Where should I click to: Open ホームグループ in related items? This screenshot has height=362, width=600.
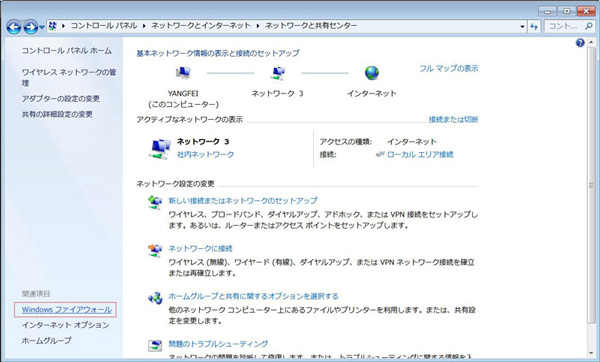coord(46,340)
